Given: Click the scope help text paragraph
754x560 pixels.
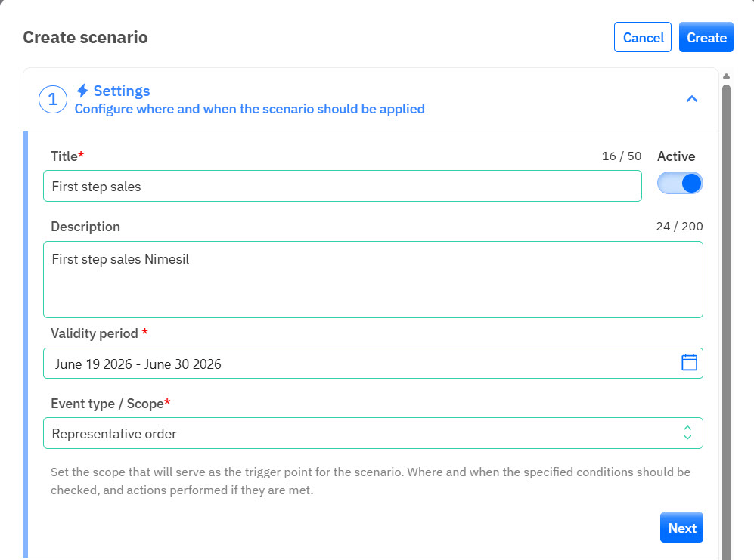Looking at the screenshot, I should [371, 481].
